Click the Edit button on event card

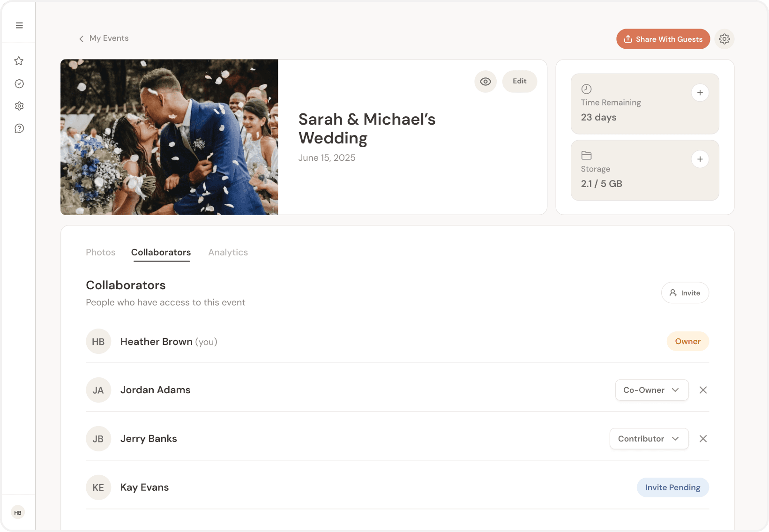point(520,82)
